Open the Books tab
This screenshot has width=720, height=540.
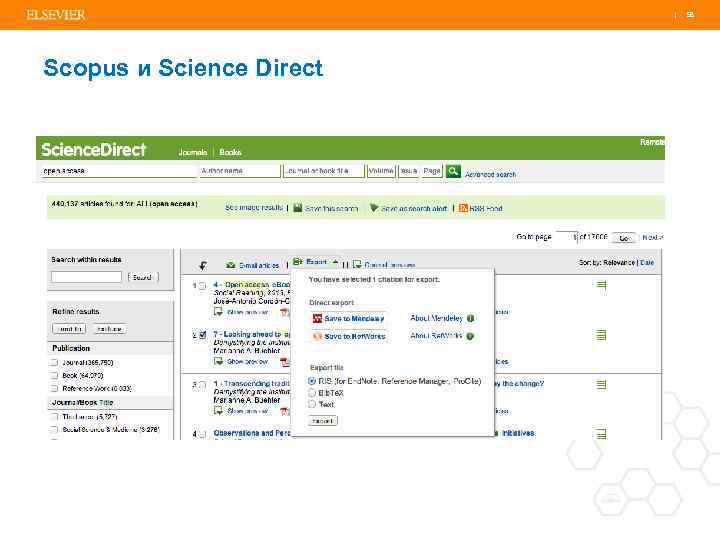[230, 152]
